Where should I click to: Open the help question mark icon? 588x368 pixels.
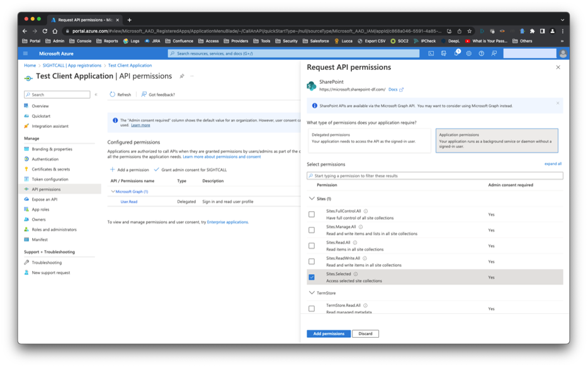[x=481, y=54]
